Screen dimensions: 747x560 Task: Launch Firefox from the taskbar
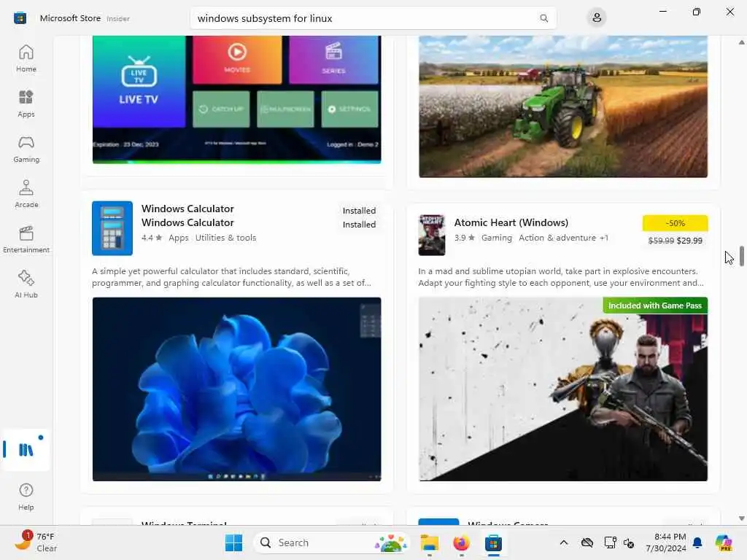(x=461, y=542)
